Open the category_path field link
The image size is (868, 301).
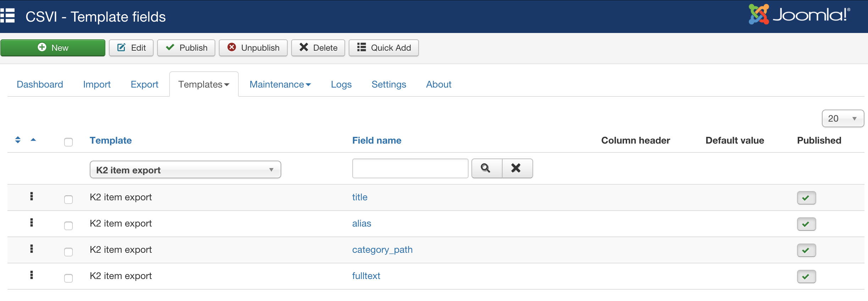[382, 250]
